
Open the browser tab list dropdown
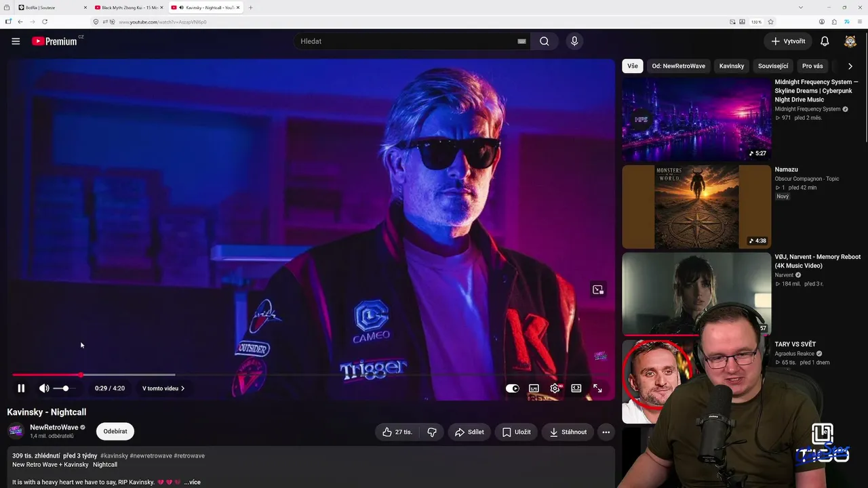[x=801, y=7]
